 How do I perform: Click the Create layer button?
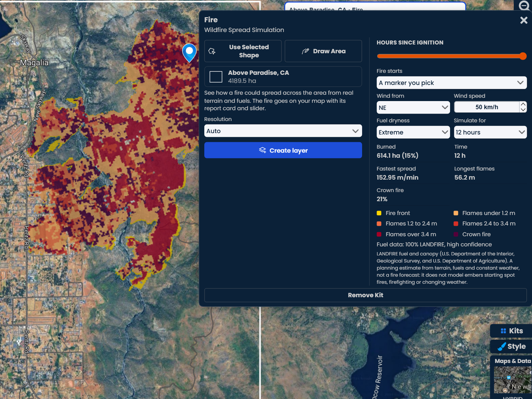coord(283,150)
